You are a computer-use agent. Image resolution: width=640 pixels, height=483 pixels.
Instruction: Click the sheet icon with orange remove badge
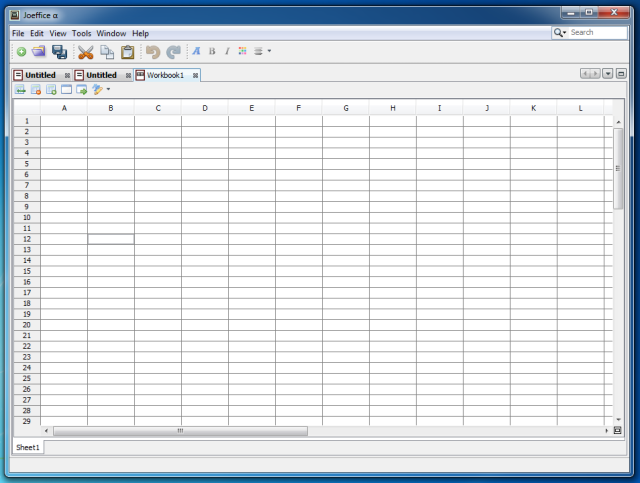coord(36,89)
